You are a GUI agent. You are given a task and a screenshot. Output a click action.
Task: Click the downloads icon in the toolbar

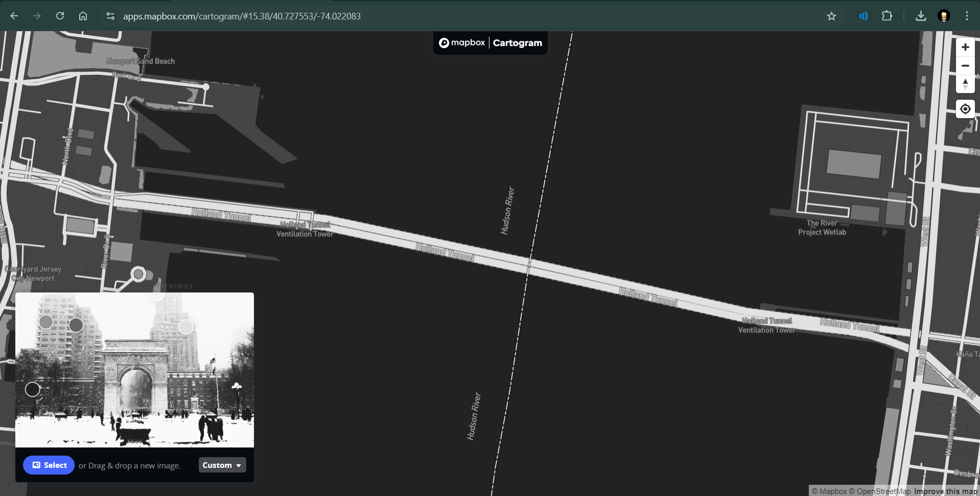pyautogui.click(x=921, y=16)
